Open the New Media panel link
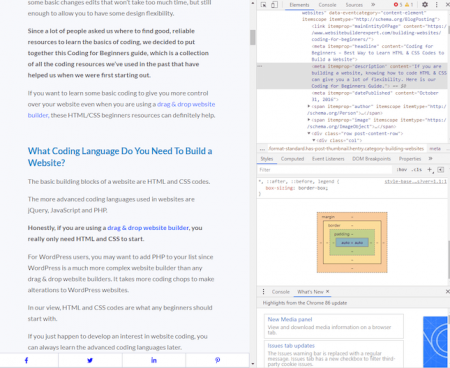 point(290,319)
